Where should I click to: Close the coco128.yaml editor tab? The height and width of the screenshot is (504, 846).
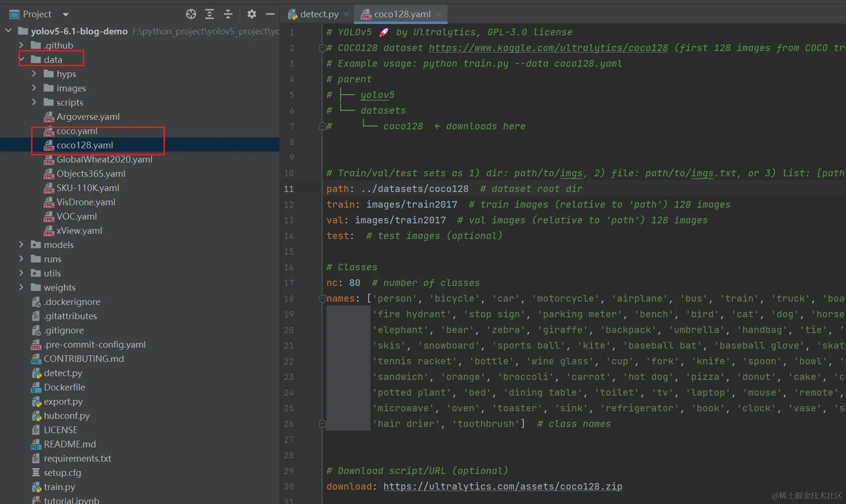point(439,14)
